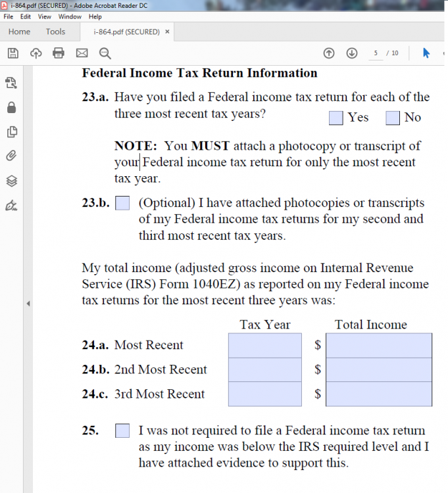The image size is (448, 493).
Task: Click Total Income field for 2nd Most Recent
Action: point(379,369)
